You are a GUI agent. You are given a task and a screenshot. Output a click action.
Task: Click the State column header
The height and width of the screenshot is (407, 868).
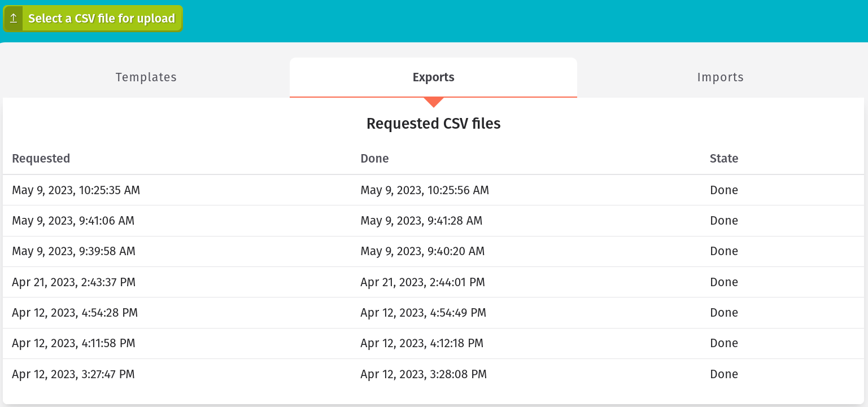724,159
